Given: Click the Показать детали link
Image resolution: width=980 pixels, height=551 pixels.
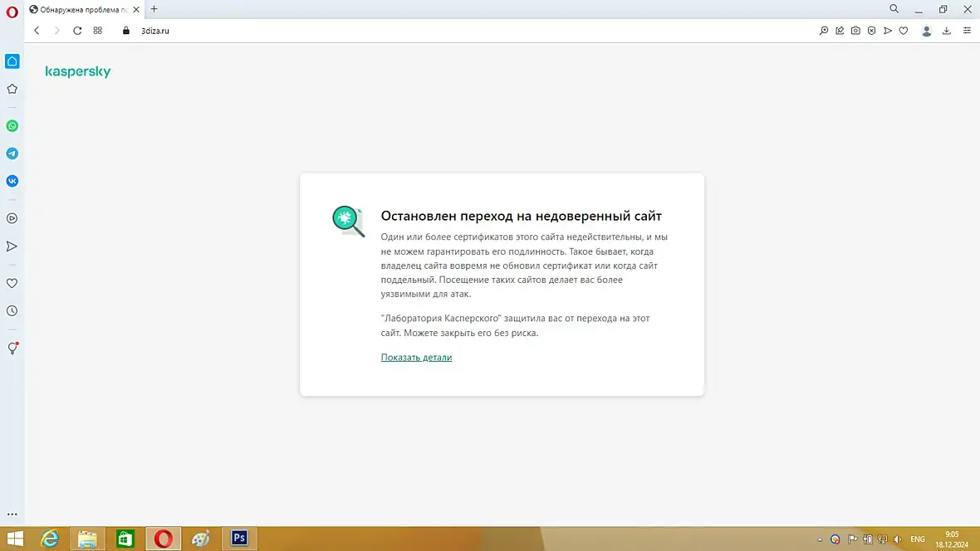Looking at the screenshot, I should point(416,358).
